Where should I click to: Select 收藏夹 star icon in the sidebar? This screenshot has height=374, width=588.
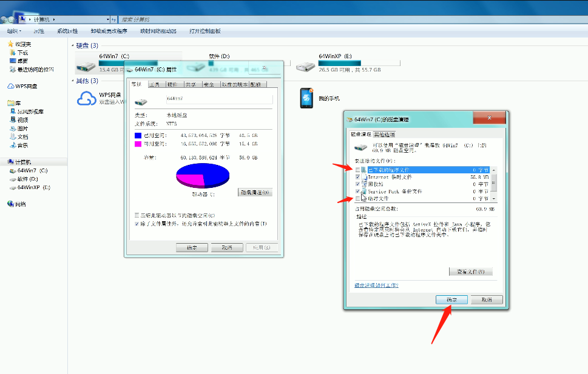pyautogui.click(x=10, y=44)
